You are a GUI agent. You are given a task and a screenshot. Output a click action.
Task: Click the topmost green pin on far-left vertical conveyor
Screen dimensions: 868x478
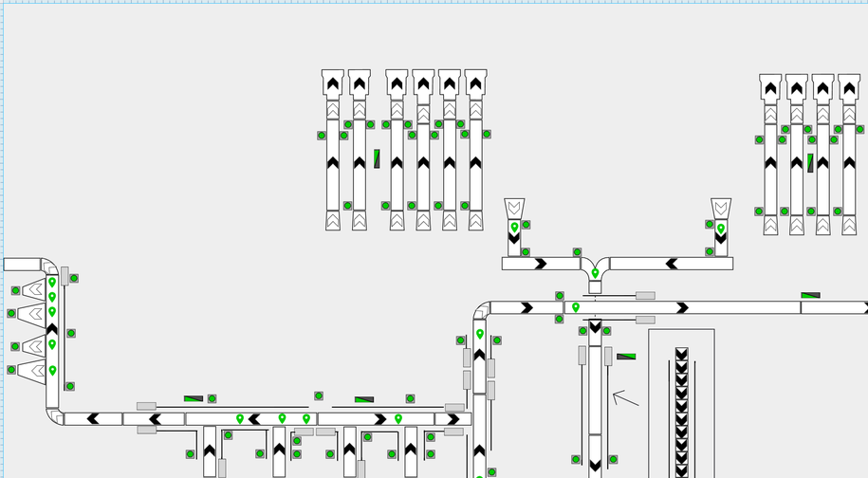point(52,283)
